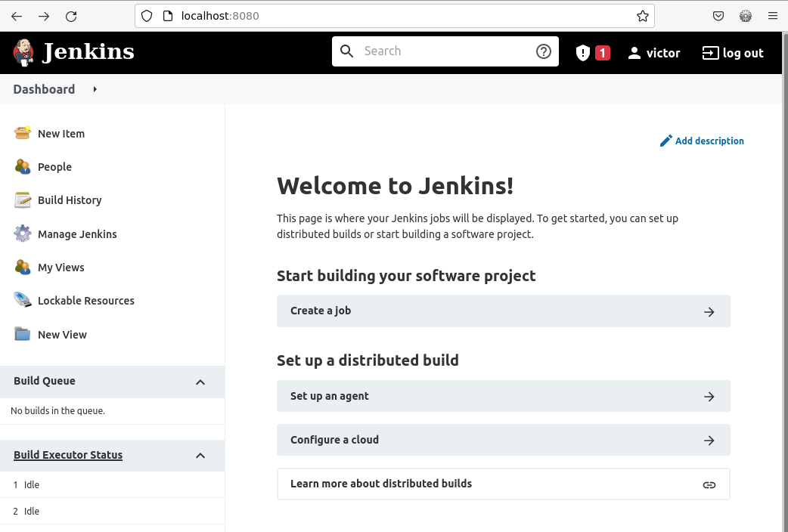Open Learn more about distributed builds
788x532 pixels.
tap(503, 484)
